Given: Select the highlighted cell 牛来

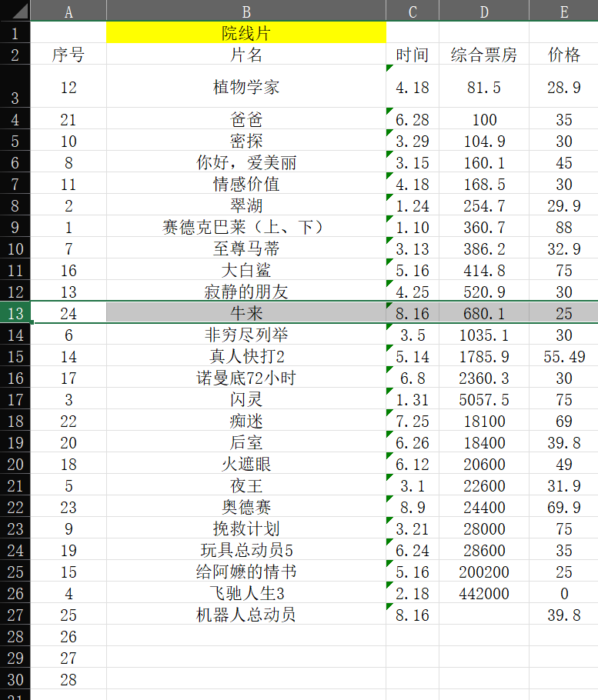Looking at the screenshot, I should click(x=246, y=313).
